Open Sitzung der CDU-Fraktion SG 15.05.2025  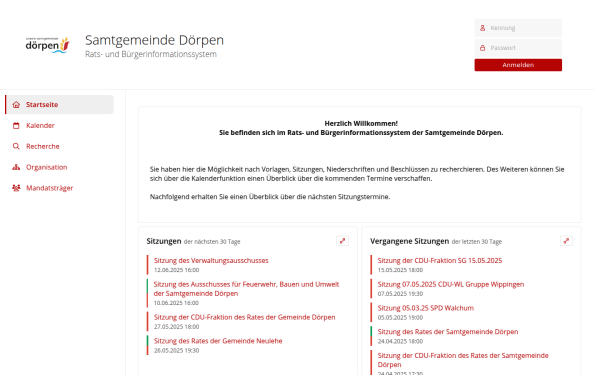tap(440, 261)
